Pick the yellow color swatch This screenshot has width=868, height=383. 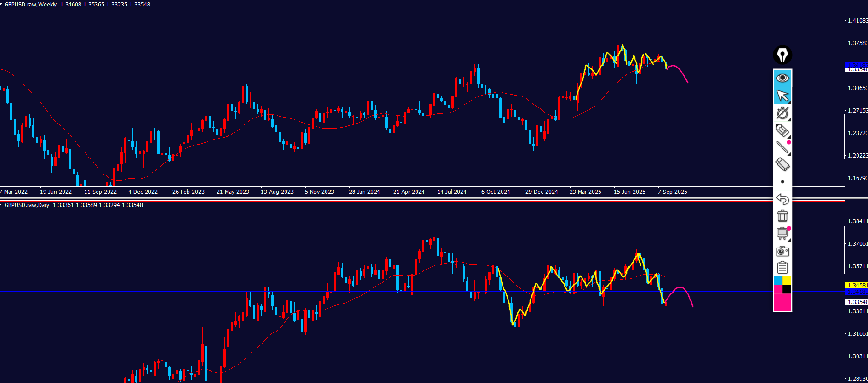pyautogui.click(x=787, y=281)
